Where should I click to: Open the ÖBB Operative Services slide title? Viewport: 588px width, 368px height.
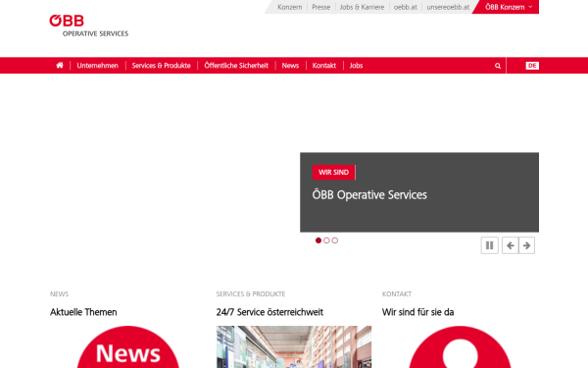click(x=369, y=195)
